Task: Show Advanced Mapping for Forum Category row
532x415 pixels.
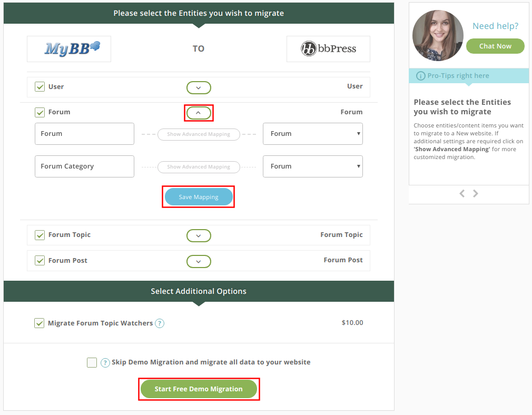Action: click(199, 167)
